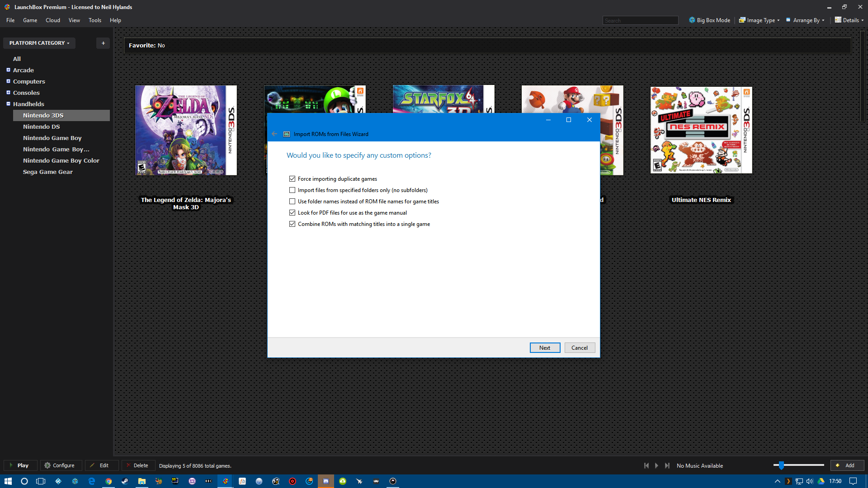The image size is (868, 488).
Task: Expand the Consoles category
Action: coord(8,93)
